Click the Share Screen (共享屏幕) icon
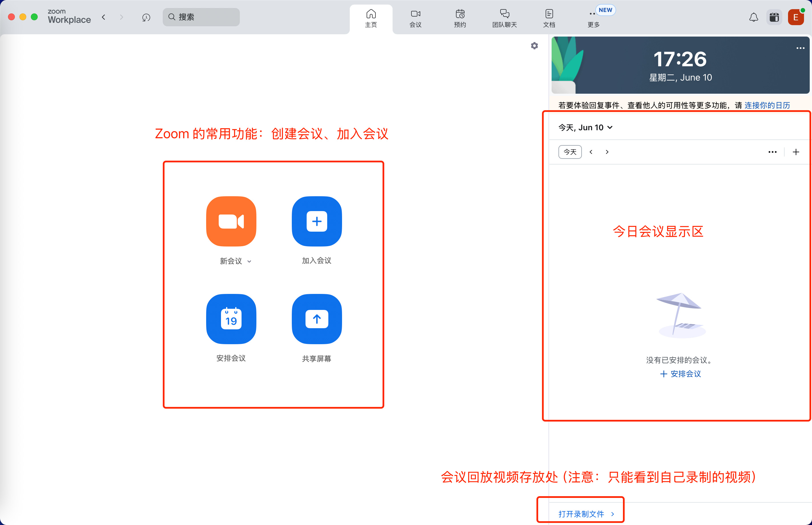 (317, 319)
